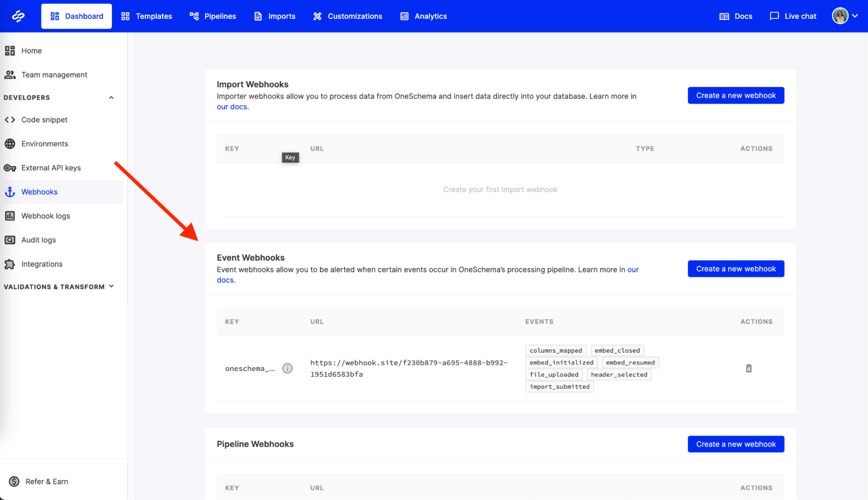868x500 pixels.
Task: Create a new Event webhook button
Action: pos(736,269)
